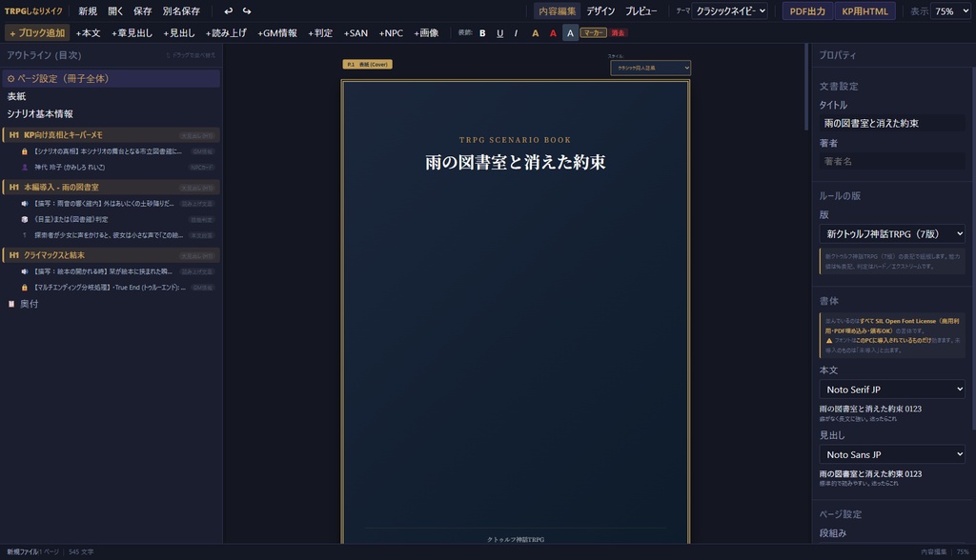Select H1 本編導入 - 雨の図書室 heading
Image resolution: width=976 pixels, height=560 pixels.
111,188
